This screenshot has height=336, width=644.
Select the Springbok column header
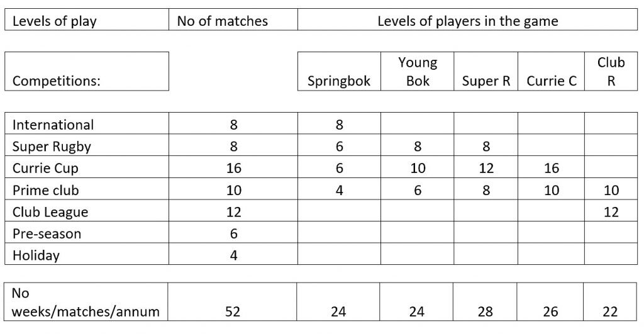point(339,71)
